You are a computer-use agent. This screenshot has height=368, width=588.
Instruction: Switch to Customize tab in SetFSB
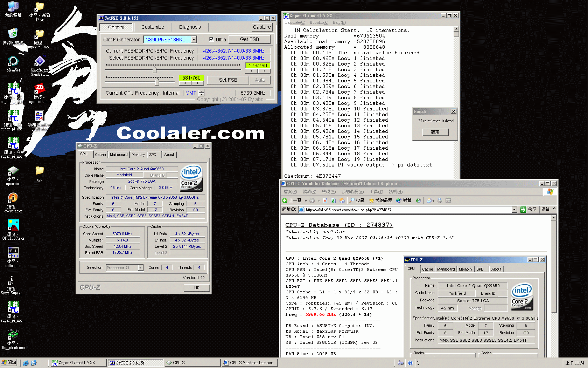153,27
